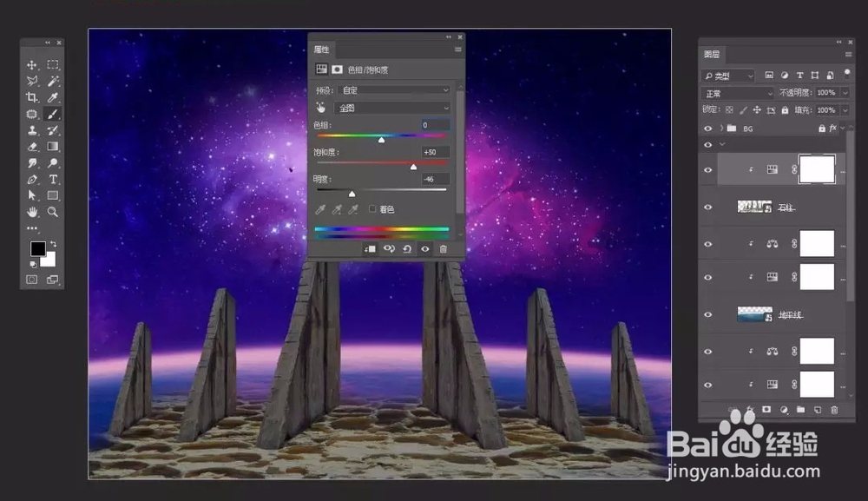Screen dimensions: 868x501
Task: Clip adjustment to layer below in Properties
Action: coord(370,249)
